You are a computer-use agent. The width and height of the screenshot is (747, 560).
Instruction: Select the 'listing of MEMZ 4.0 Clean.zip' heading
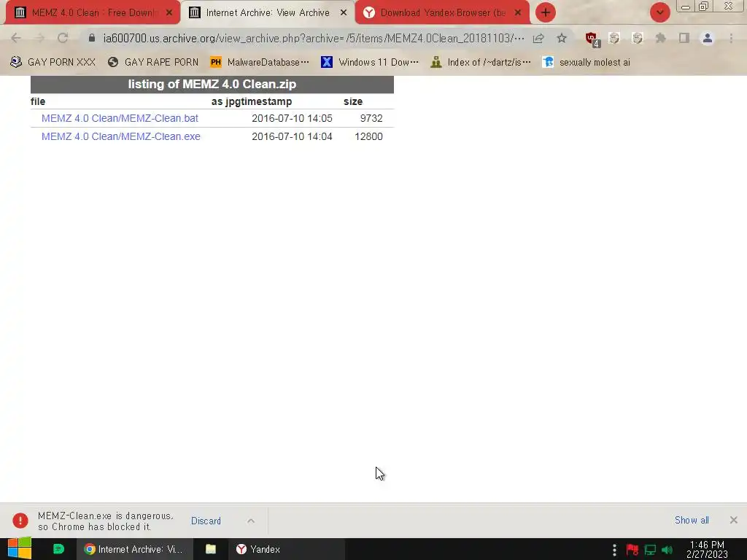click(212, 85)
